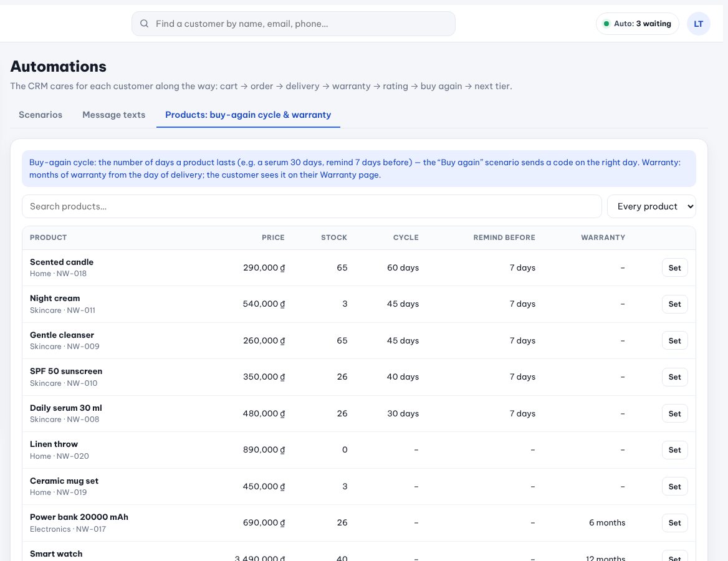Click Set for Daily serum 30 ml

(674, 413)
